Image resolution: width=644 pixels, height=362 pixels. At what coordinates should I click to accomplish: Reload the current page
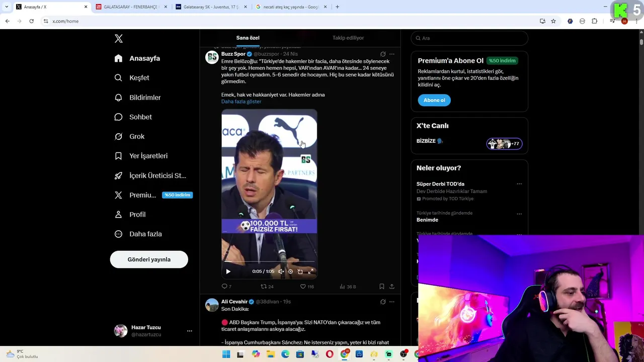pos(31,21)
